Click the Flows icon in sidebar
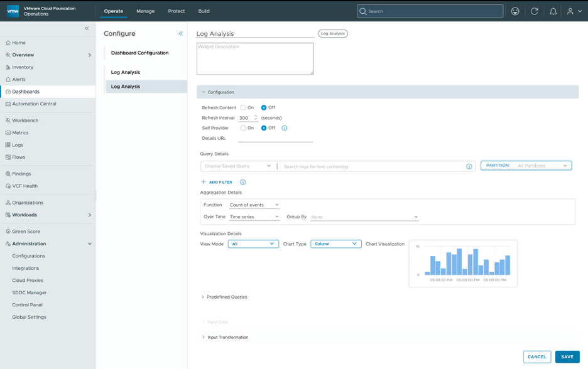 tap(8, 157)
